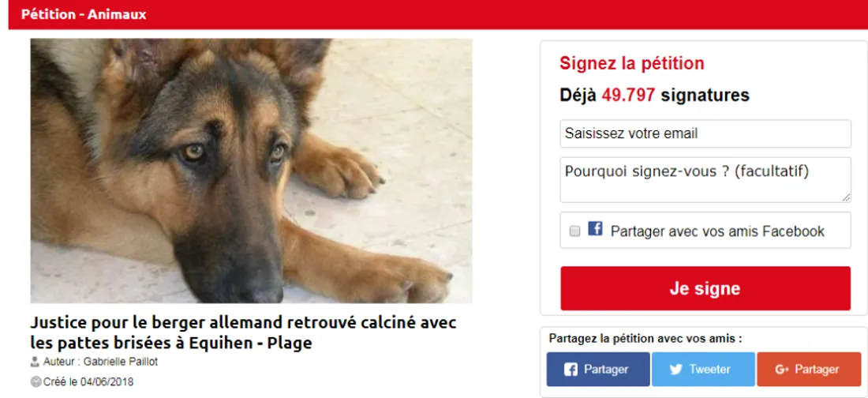The width and height of the screenshot is (868, 398).
Task: Open the Pétition - Animaux category header
Action: pyautogui.click(x=84, y=14)
